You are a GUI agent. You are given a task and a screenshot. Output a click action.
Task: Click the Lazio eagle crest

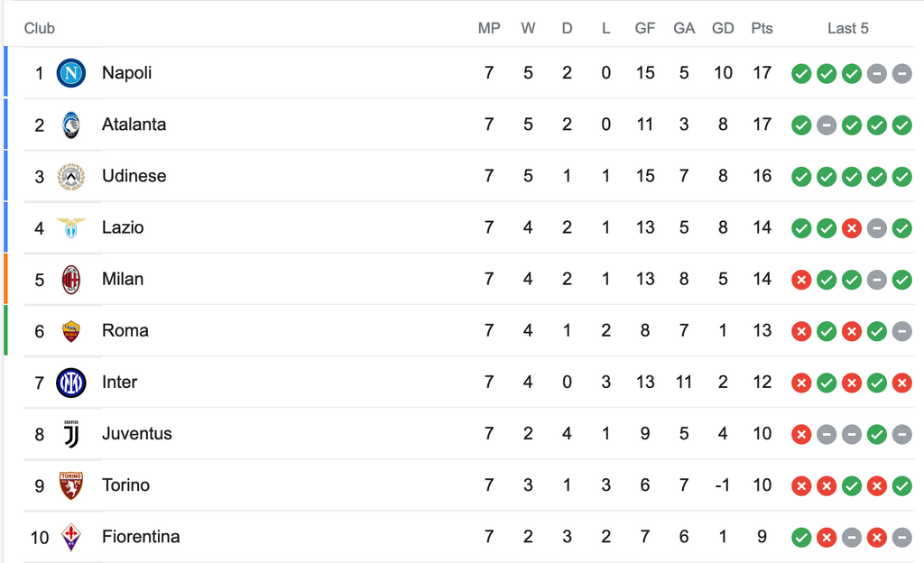[x=70, y=227]
